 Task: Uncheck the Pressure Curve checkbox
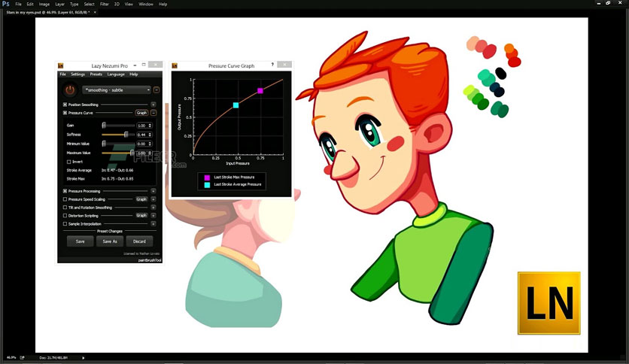coord(65,113)
